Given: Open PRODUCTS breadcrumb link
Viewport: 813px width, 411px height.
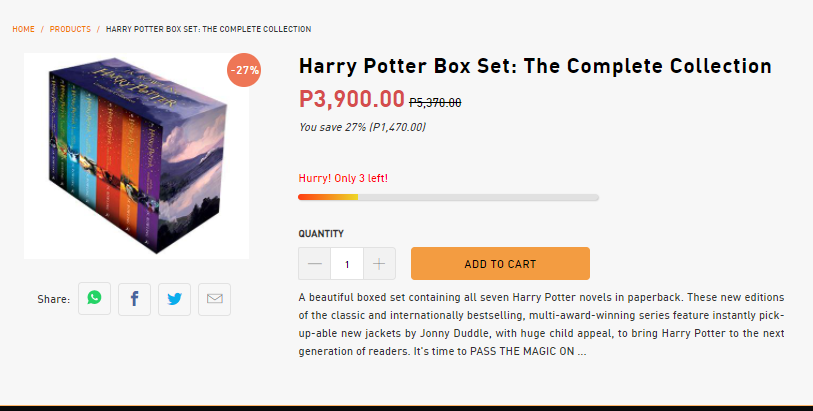Looking at the screenshot, I should pos(70,29).
